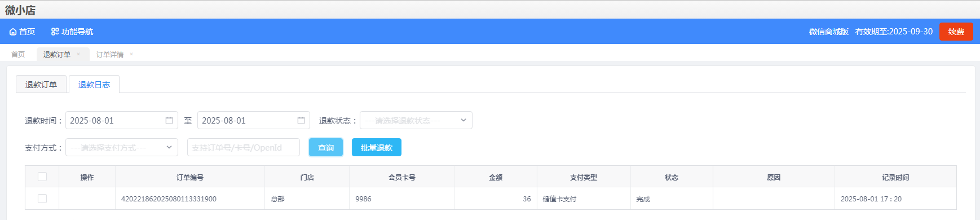Click the calendar icon in the end date field
The width and height of the screenshot is (980, 220).
pyautogui.click(x=301, y=120)
